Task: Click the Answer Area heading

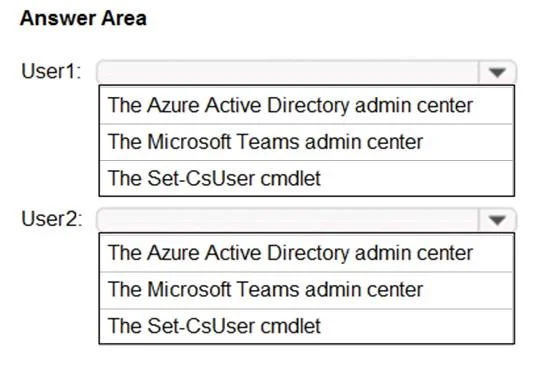Action: tap(83, 18)
